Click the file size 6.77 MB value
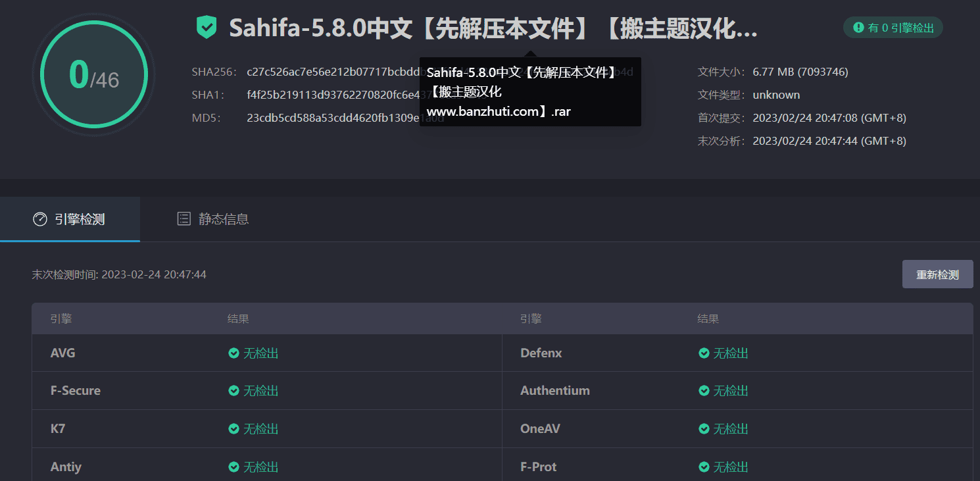The width and height of the screenshot is (980, 481). click(800, 72)
